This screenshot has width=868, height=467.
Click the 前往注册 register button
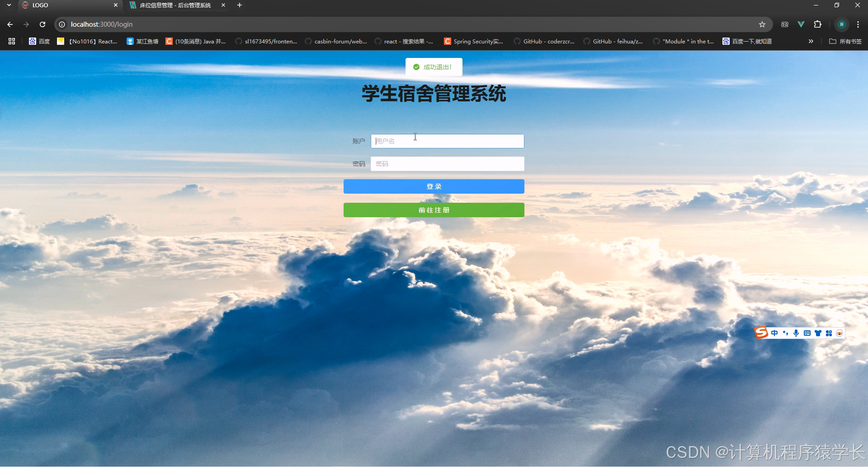click(434, 210)
